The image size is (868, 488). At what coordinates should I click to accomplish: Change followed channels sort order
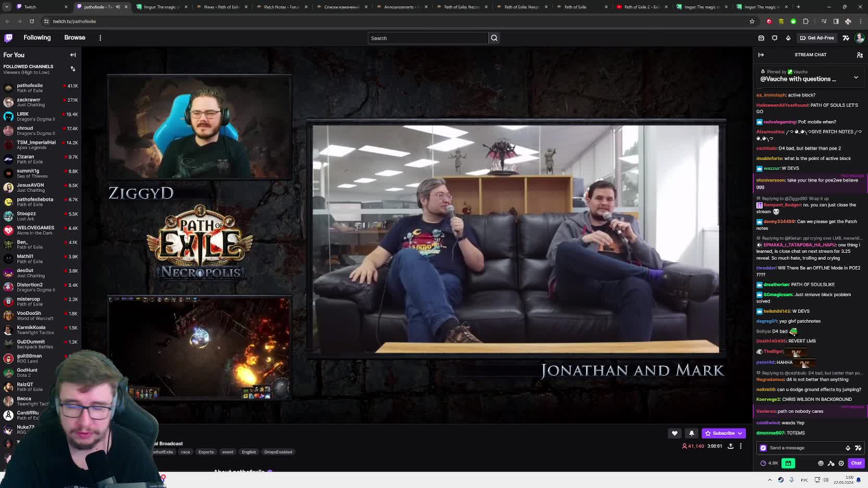[x=73, y=69]
